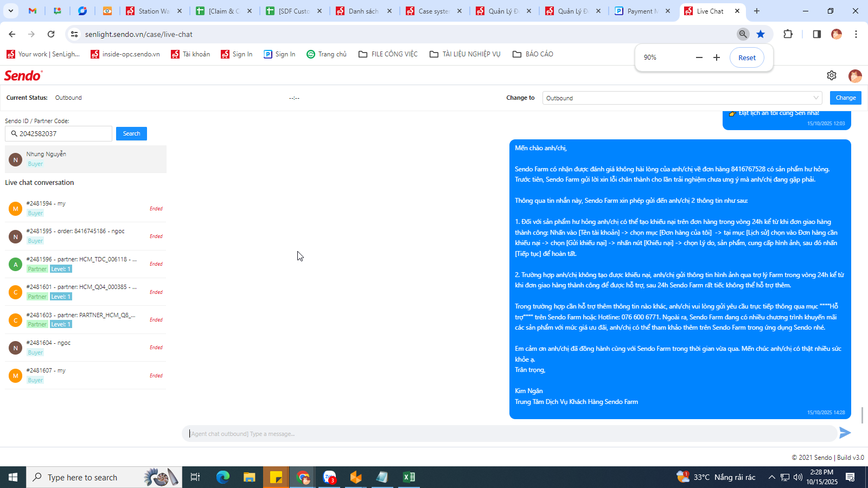Click the Sendo logo

pos(23,75)
